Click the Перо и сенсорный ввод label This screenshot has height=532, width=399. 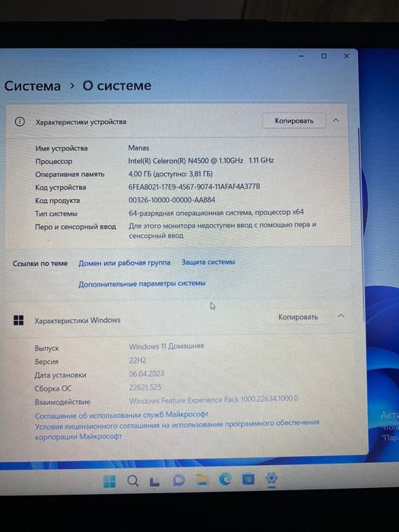[75, 226]
